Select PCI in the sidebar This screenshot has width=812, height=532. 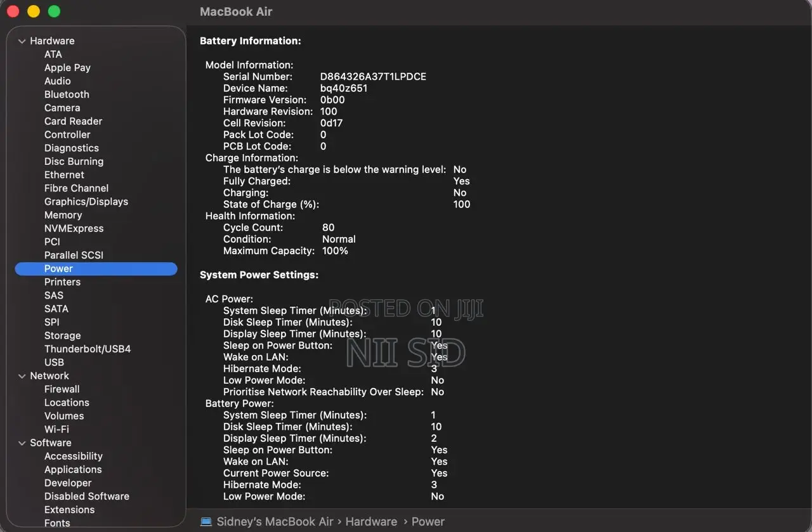pyautogui.click(x=52, y=242)
